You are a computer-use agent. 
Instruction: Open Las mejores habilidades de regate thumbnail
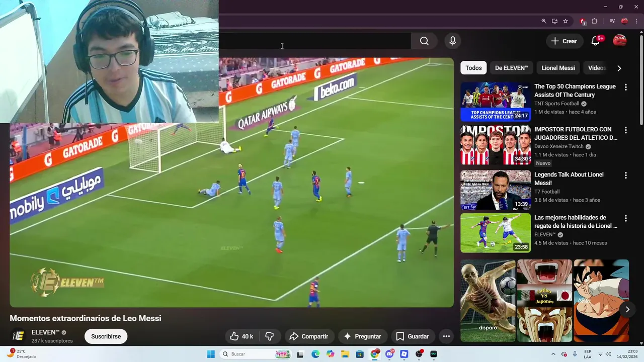pos(496,233)
